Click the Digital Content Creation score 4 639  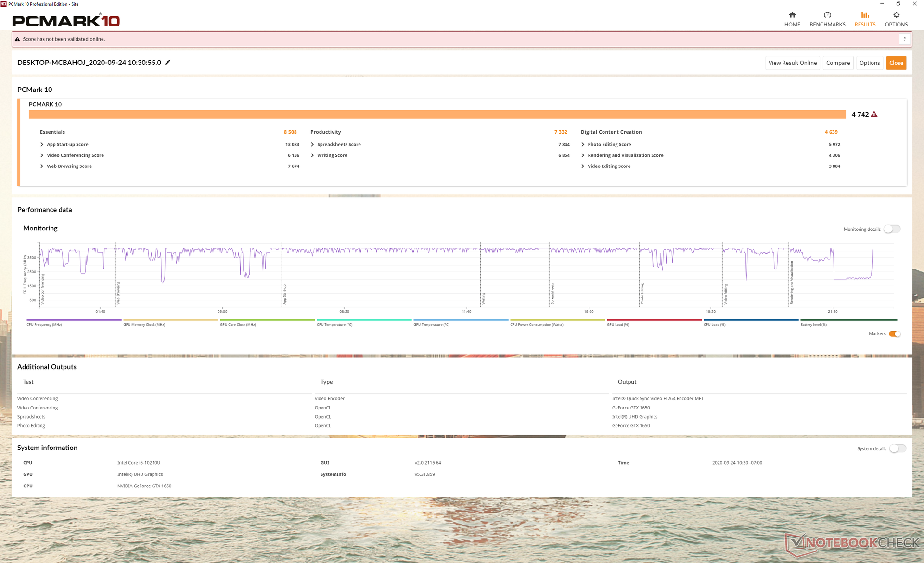(x=831, y=132)
